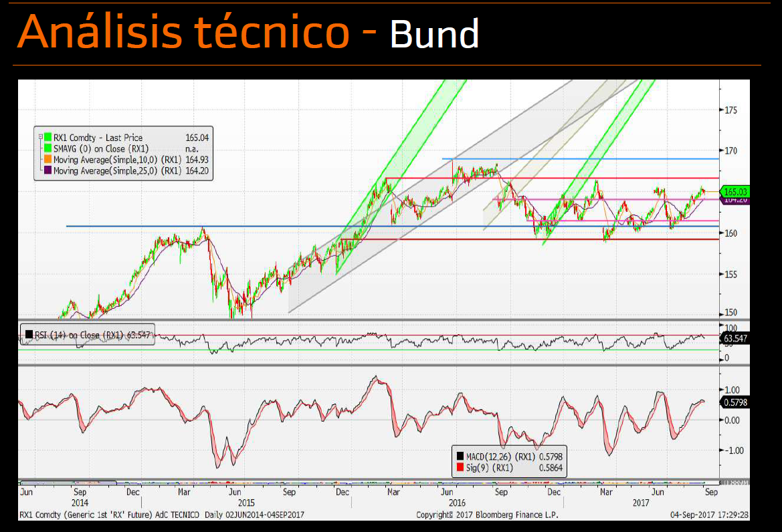This screenshot has height=532, width=782.
Task: Click the 'Copyright 2017 Bloomberg Finance L.P.' footer
Action: click(487, 515)
